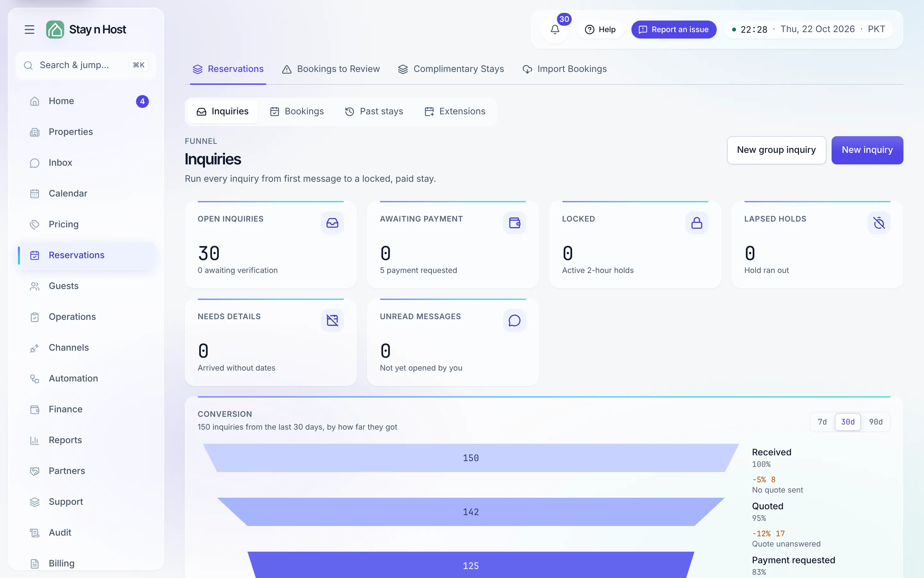924x578 pixels.
Task: Click the Calendar sidebar icon
Action: coord(35,194)
